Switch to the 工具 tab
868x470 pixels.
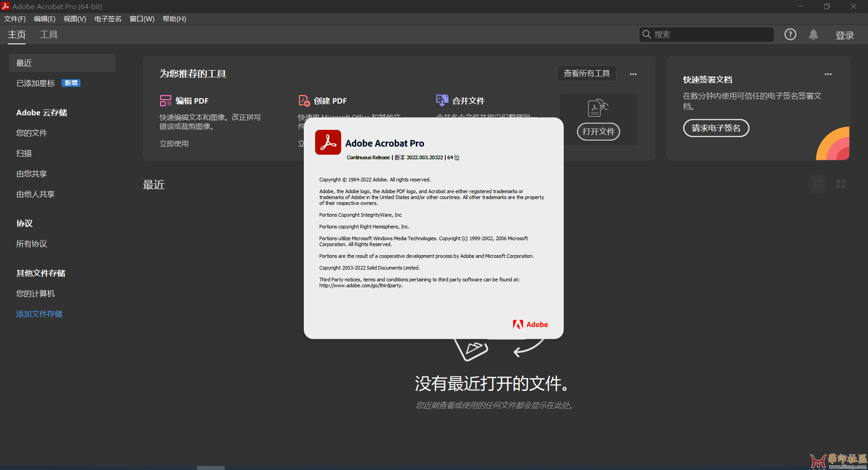point(49,34)
